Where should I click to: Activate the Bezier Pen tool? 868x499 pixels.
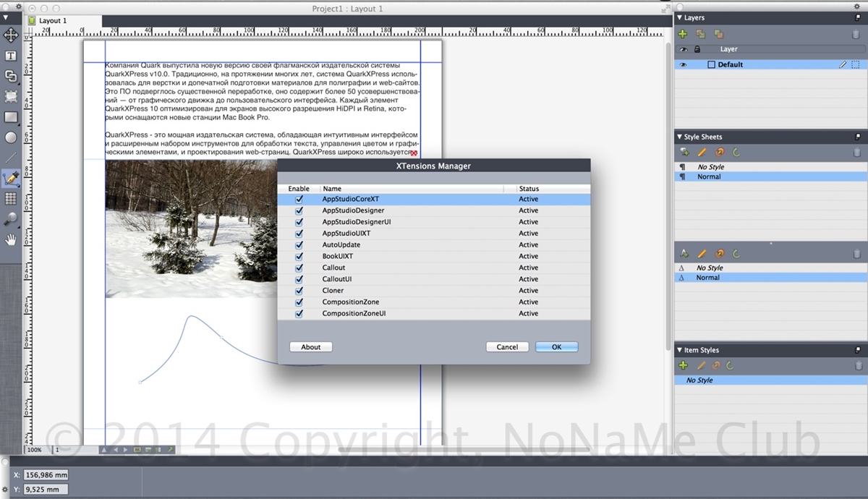pos(11,178)
